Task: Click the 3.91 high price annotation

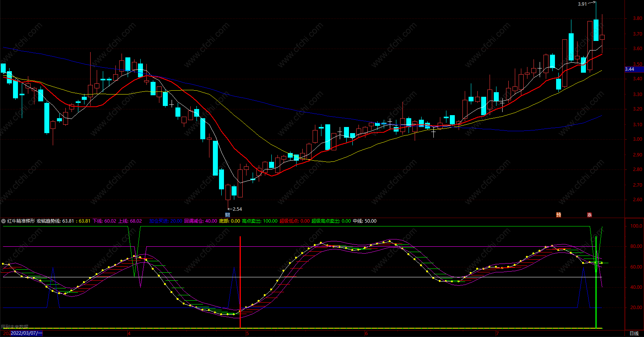Action: (x=582, y=4)
